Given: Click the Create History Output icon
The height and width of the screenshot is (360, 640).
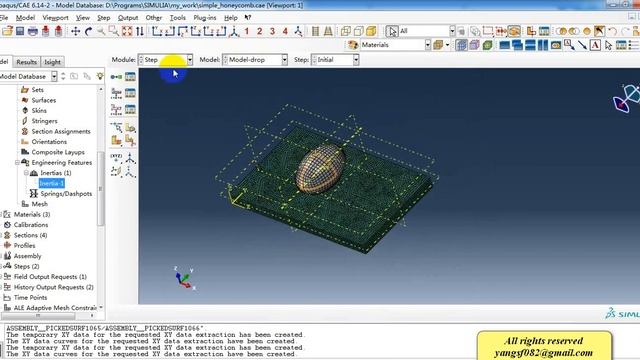Looking at the screenshot, I should click(116, 109).
